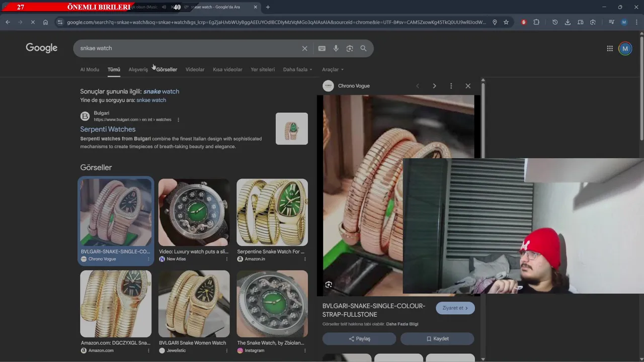
Task: Switch to Görseller tab
Action: [x=167, y=69]
